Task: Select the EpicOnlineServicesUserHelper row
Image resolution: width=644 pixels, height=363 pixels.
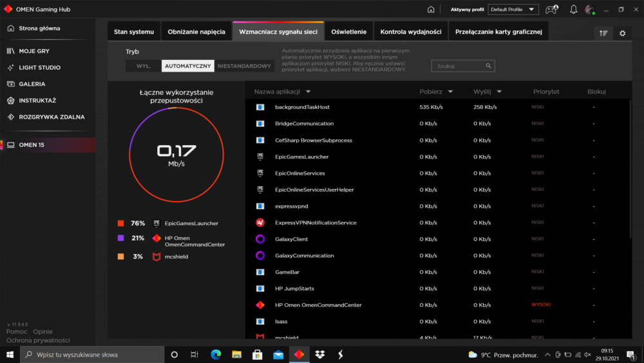Action: [x=437, y=190]
